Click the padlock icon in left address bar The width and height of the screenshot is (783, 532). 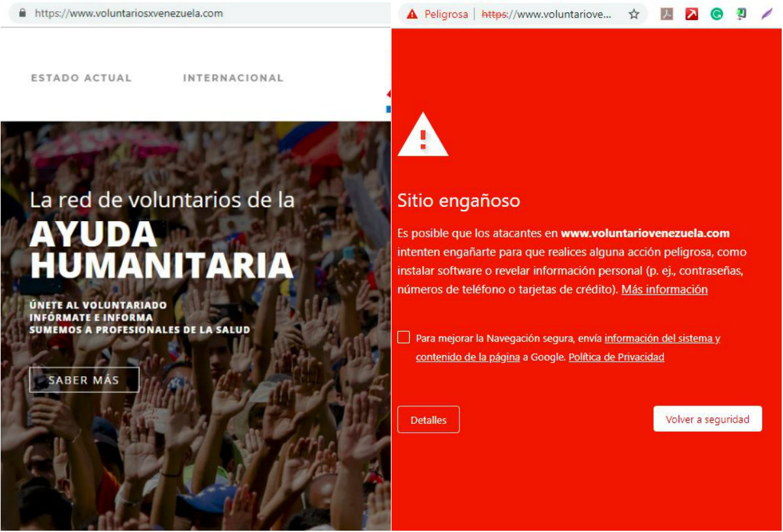(x=23, y=13)
